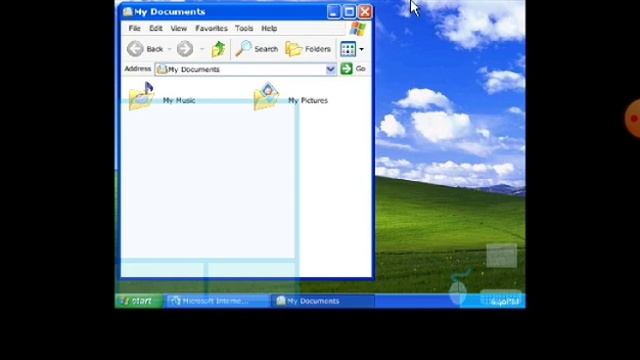Close the My Documents window
Image resolution: width=640 pixels, height=360 pixels.
(x=365, y=12)
